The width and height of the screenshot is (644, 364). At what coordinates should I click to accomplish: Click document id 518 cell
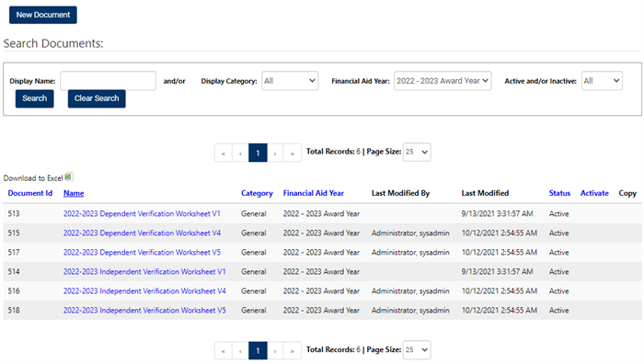[x=14, y=311]
